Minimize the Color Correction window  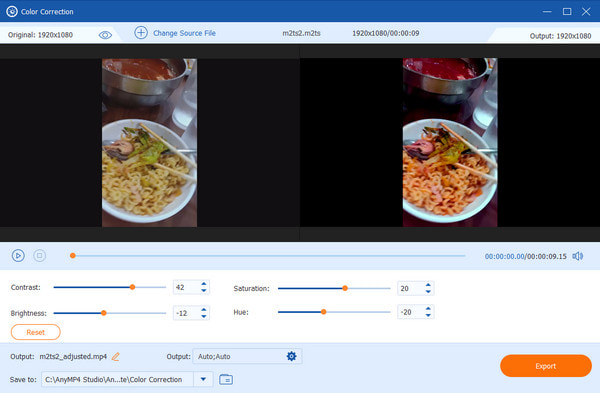pos(547,11)
